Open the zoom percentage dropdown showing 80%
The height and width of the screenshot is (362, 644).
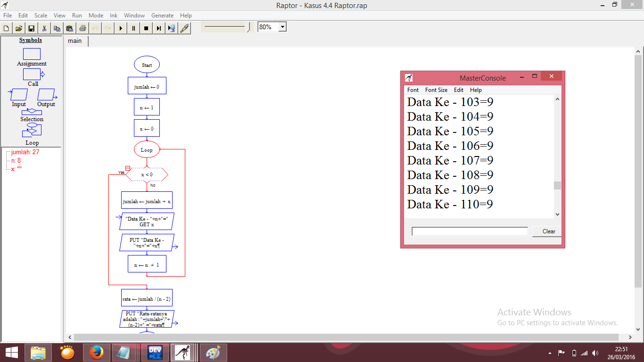click(x=282, y=27)
